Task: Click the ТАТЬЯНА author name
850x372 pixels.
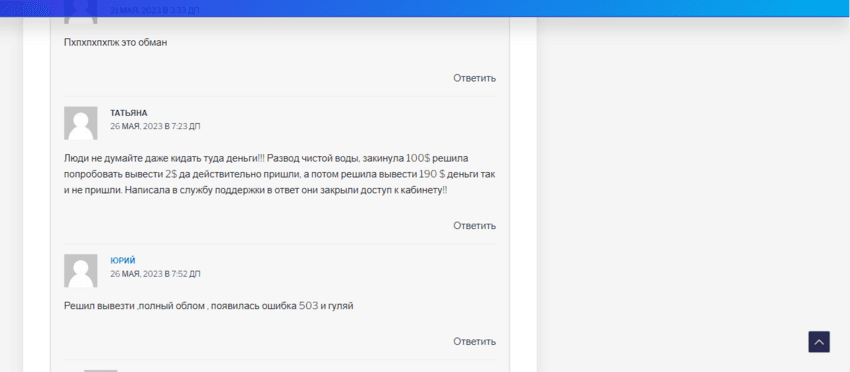Action: [x=128, y=113]
